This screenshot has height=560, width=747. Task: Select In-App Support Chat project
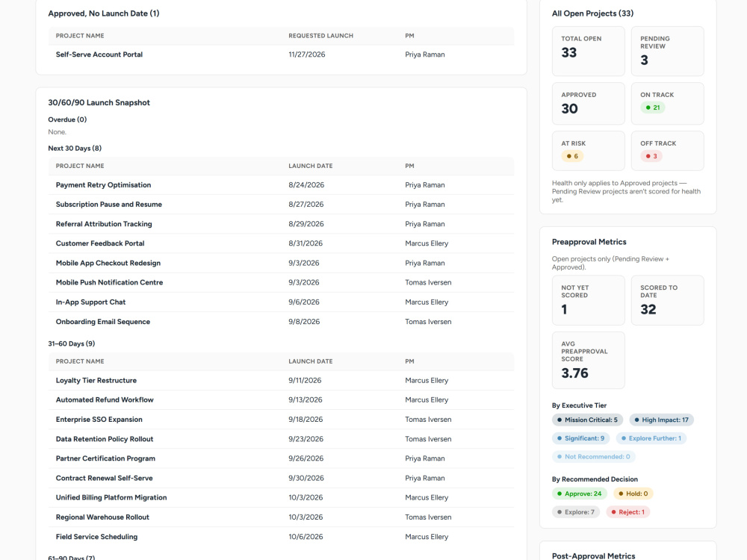tap(90, 302)
